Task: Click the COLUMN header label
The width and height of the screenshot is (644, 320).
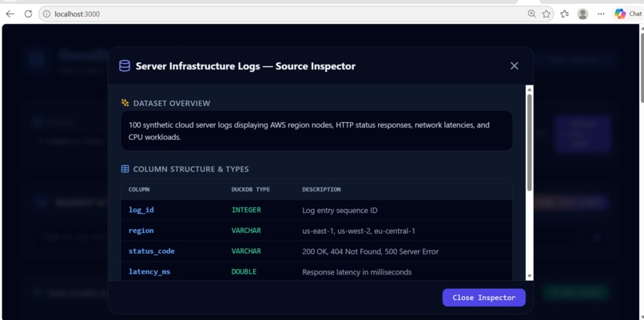Action: pyautogui.click(x=139, y=190)
